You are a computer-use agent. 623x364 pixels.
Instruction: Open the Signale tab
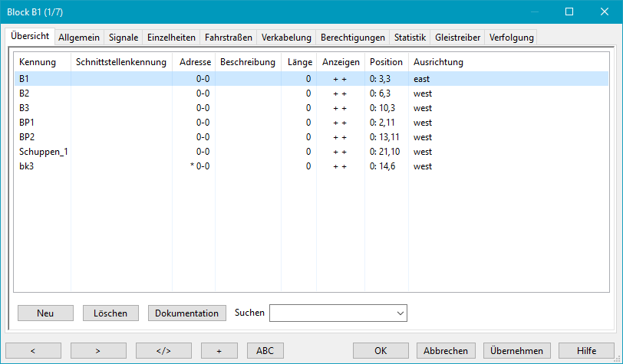coord(124,37)
